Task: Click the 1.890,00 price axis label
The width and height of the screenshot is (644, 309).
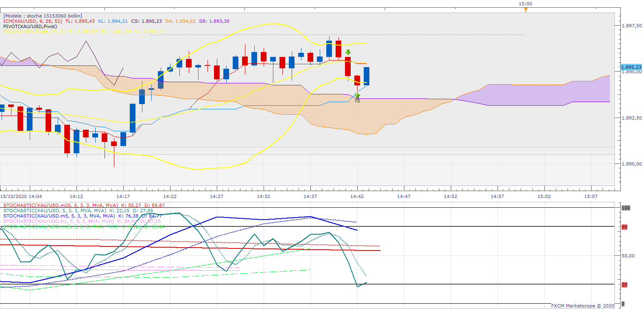Action: click(x=632, y=164)
